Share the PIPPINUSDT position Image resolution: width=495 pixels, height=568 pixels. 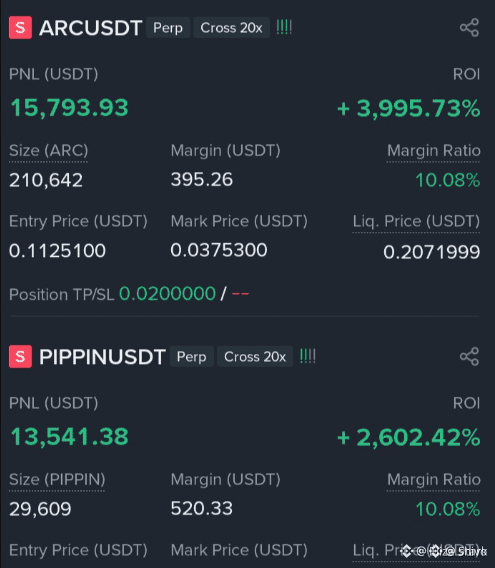pyautogui.click(x=469, y=356)
